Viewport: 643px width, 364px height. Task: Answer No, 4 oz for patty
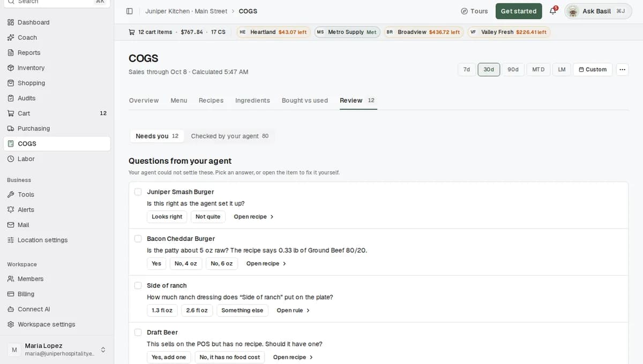[186, 263]
